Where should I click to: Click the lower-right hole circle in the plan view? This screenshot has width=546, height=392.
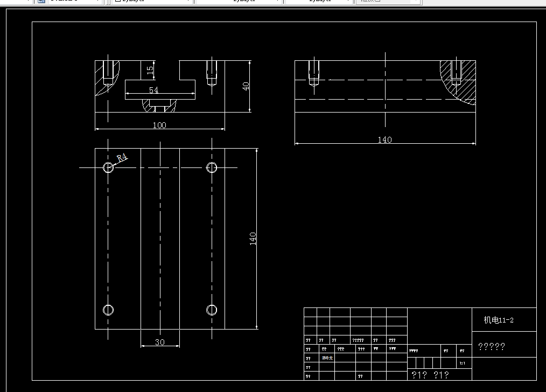tap(212, 310)
